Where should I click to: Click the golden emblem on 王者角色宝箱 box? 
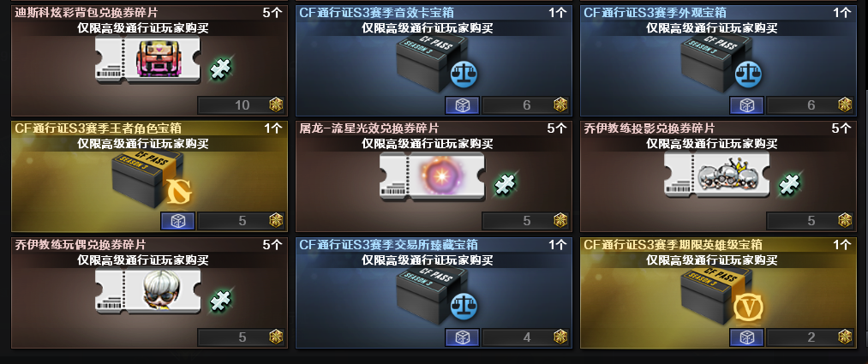(181, 191)
